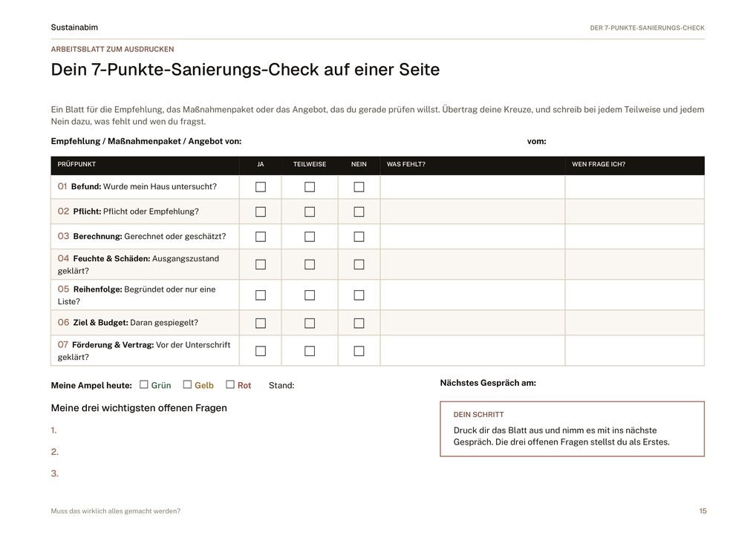Screen dimensions: 756x535
Task: Tick the Gelb Ampel checkbox
Action: [187, 384]
